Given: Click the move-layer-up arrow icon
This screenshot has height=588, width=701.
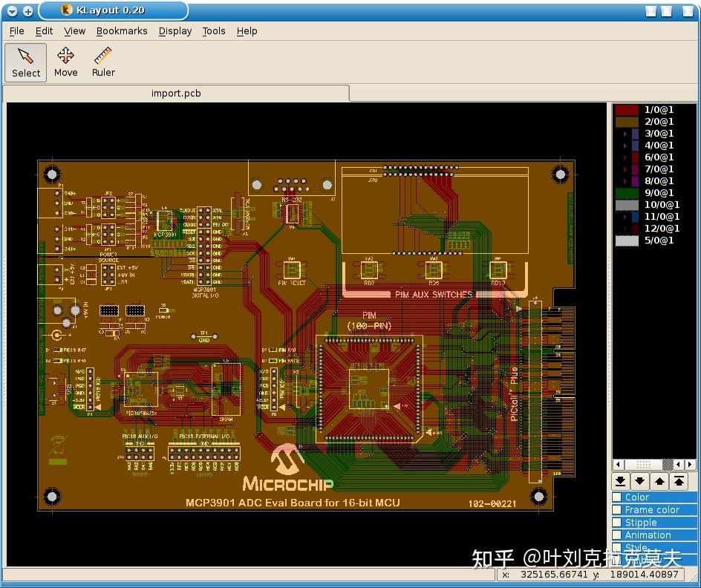Looking at the screenshot, I should point(659,481).
